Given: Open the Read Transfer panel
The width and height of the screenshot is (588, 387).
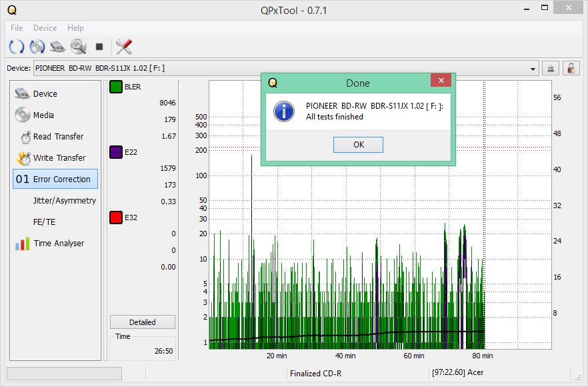Looking at the screenshot, I should pos(55,137).
